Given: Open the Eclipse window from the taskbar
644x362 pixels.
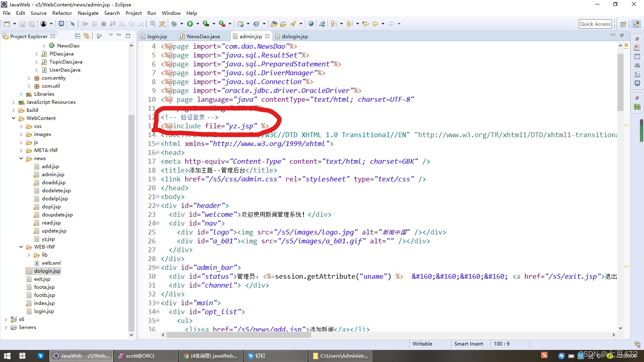Looking at the screenshot, I should [80, 356].
